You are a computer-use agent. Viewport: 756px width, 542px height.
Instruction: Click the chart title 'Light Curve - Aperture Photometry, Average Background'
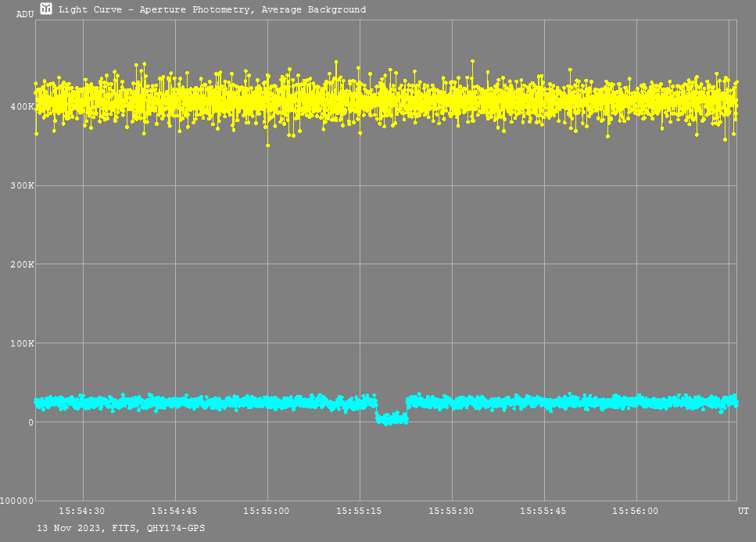[212, 9]
